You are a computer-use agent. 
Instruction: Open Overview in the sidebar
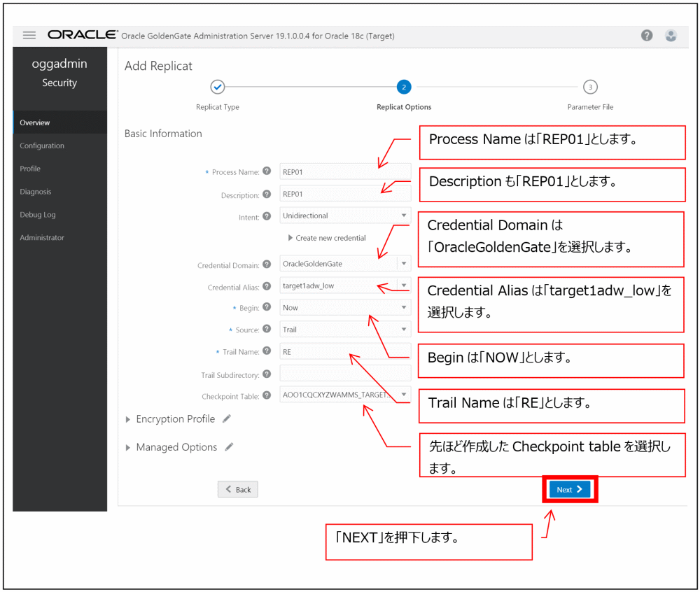59,122
